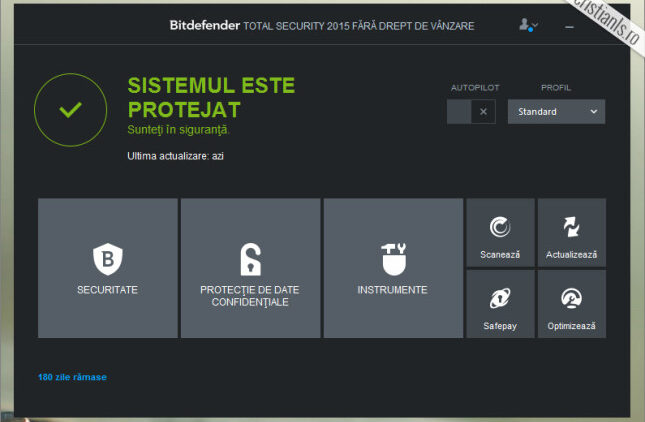The height and width of the screenshot is (422, 645).
Task: Click the 180 zile rămase link
Action: tap(72, 377)
